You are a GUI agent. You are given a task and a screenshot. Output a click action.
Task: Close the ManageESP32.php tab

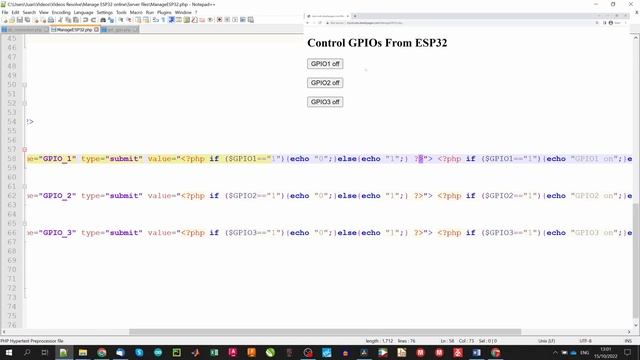click(96, 30)
